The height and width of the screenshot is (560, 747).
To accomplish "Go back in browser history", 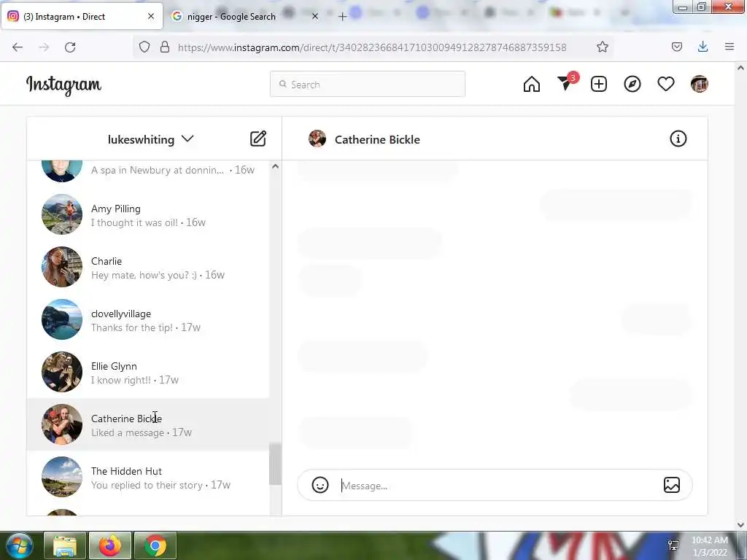I will [x=18, y=47].
